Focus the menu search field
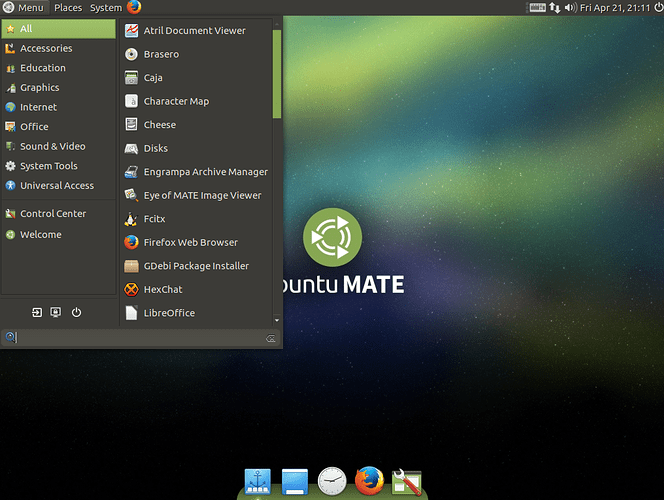 [x=141, y=338]
